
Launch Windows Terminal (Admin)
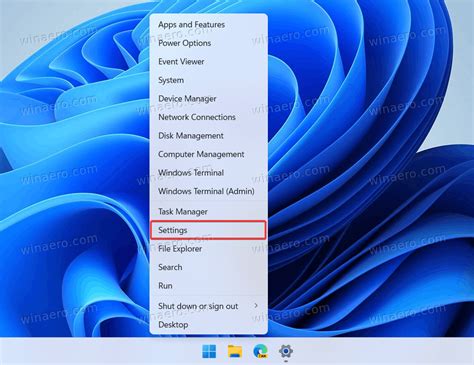click(208, 191)
